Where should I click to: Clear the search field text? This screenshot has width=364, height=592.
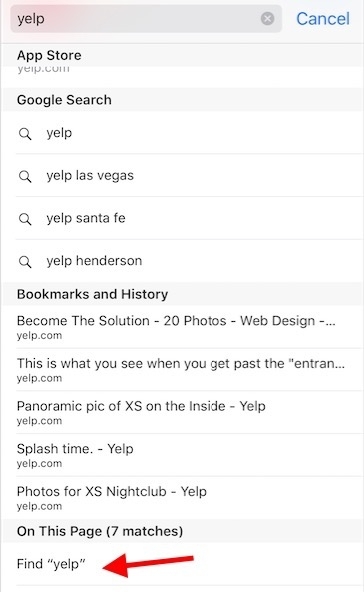(x=267, y=18)
